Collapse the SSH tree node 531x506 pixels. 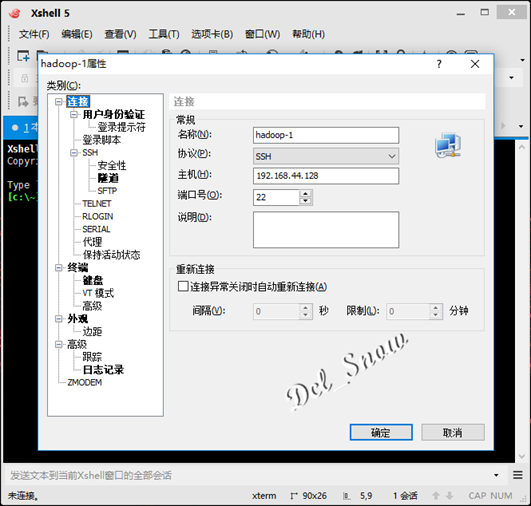click(x=74, y=153)
